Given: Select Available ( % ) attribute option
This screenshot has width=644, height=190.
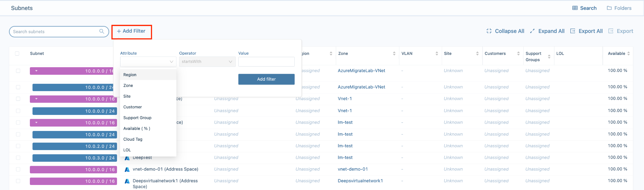Looking at the screenshot, I should coord(148,128).
